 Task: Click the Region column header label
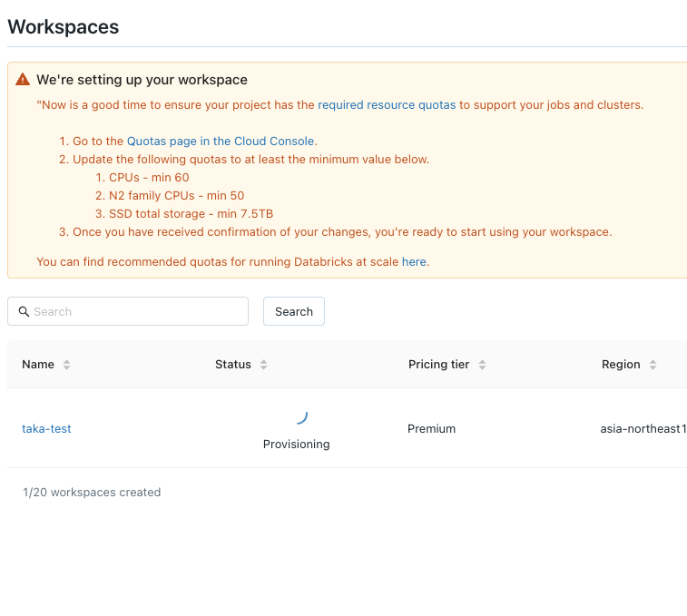(x=621, y=365)
